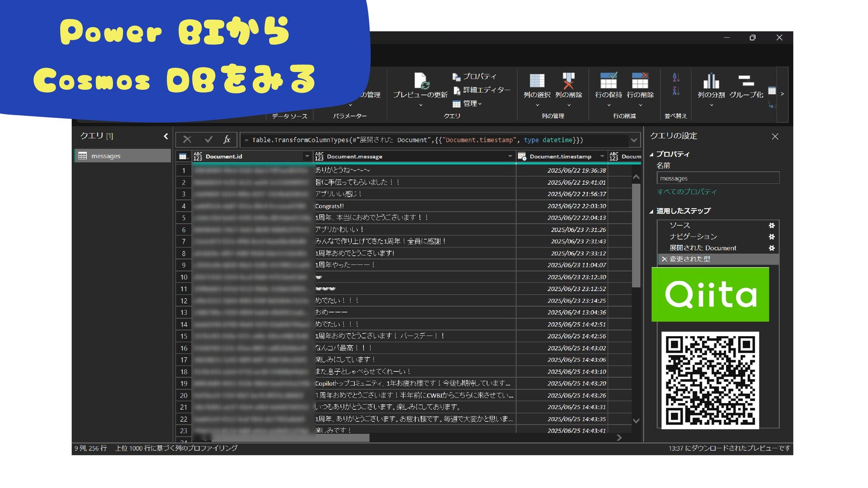Change data type icon of Document.id column
The width and height of the screenshot is (868, 488).
pos(198,156)
